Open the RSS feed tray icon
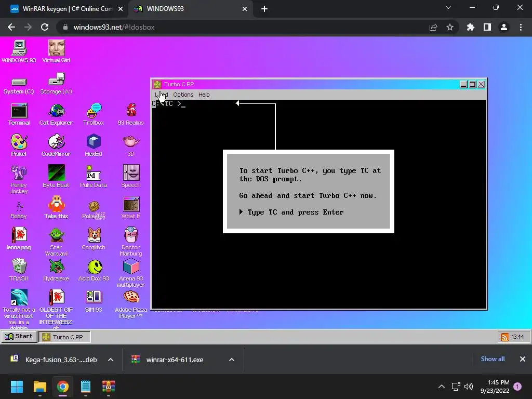532x399 pixels. (x=505, y=337)
